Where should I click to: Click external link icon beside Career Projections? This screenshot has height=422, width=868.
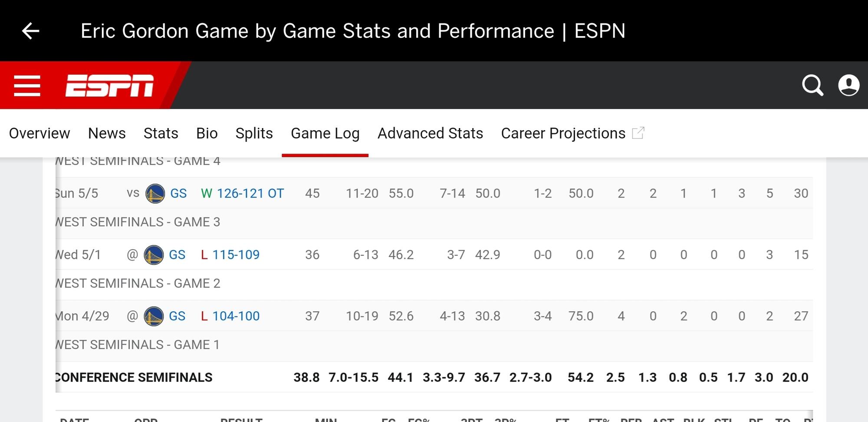[x=638, y=133]
